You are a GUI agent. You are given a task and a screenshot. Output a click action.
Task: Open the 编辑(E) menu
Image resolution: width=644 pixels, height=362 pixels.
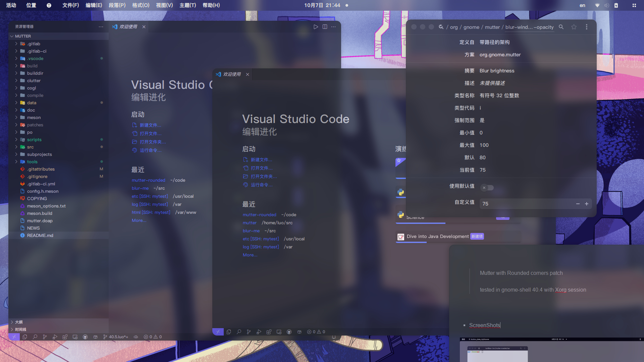94,5
